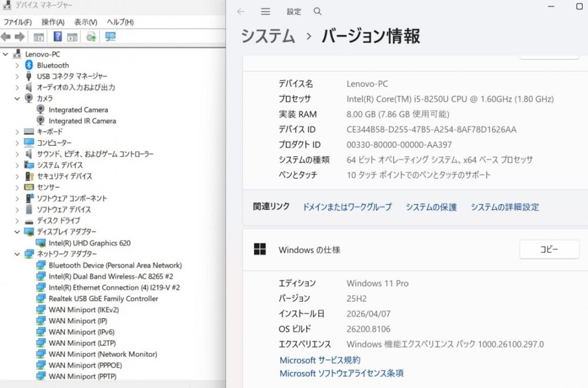Select Integrated IR Camera device
The image size is (588, 388).
tap(82, 121)
